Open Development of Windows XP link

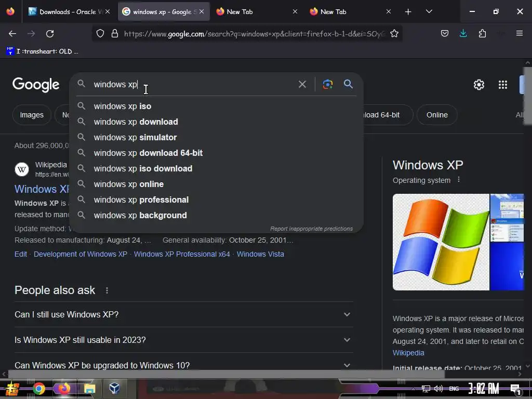81,254
